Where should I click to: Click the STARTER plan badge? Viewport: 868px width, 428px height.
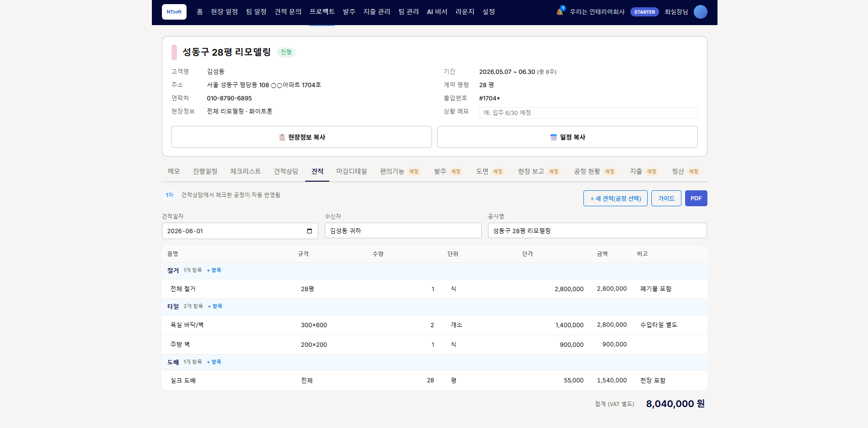(x=645, y=12)
